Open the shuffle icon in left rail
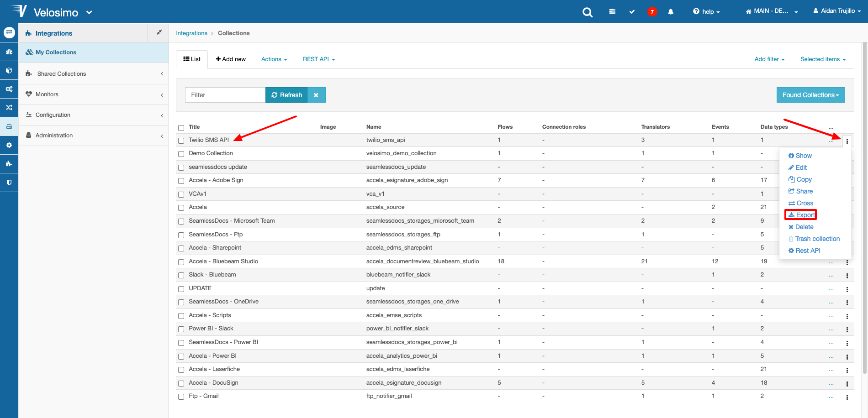This screenshot has height=418, width=868. click(x=9, y=108)
